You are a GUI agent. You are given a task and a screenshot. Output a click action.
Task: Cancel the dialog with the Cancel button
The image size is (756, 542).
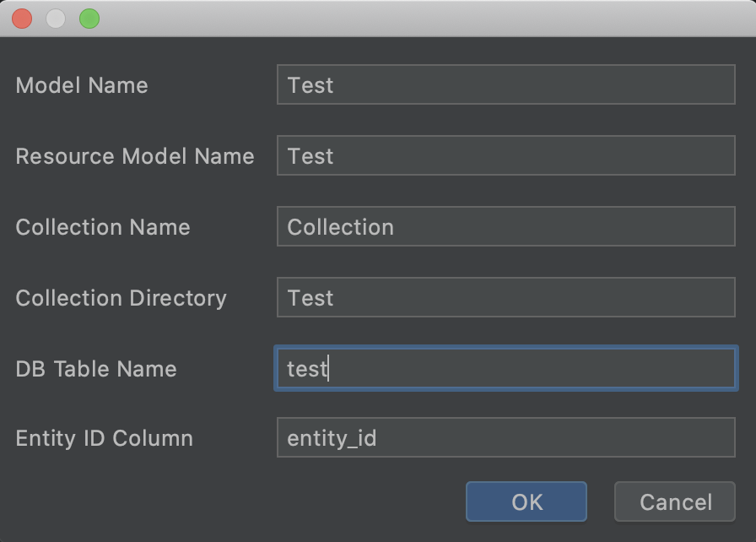pyautogui.click(x=675, y=502)
